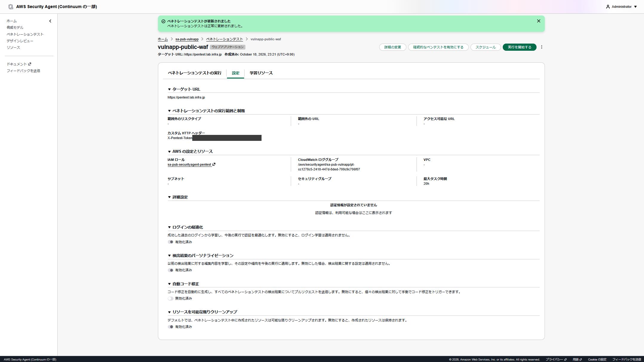Click external link icon next to IAM role
The height and width of the screenshot is (362, 644).
[214, 164]
